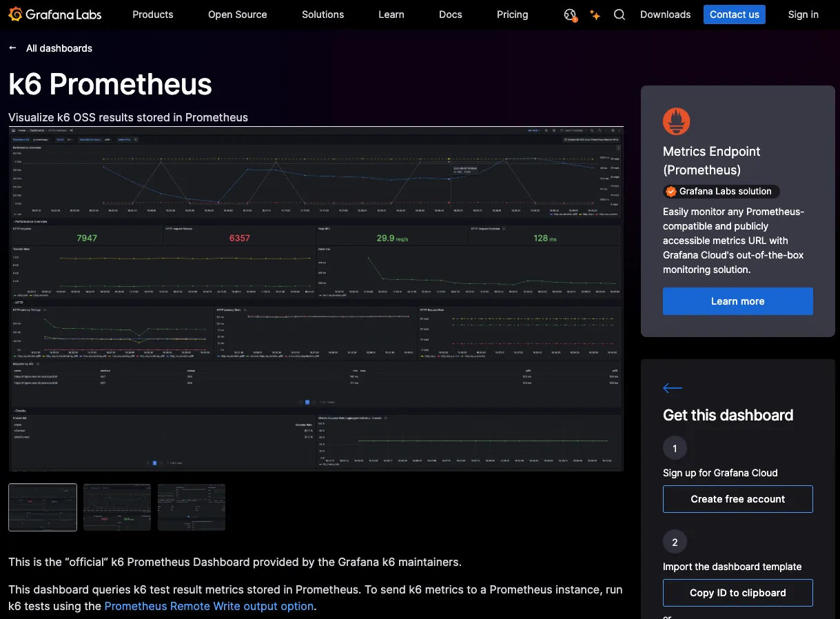Image resolution: width=840 pixels, height=619 pixels.
Task: Click Sign in
Action: tap(803, 14)
